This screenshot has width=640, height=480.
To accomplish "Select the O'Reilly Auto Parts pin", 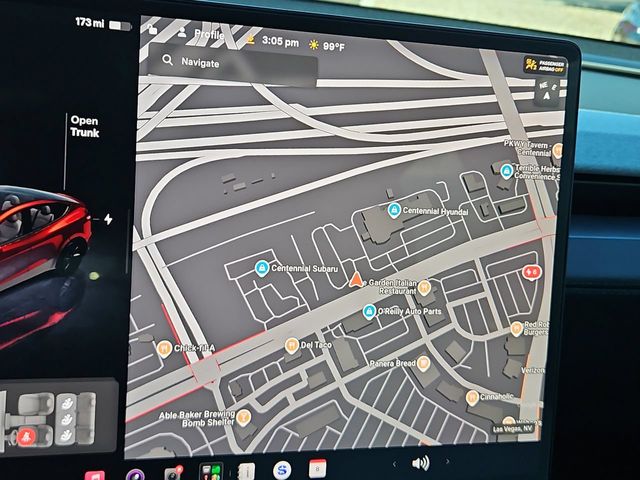I will pos(369,311).
